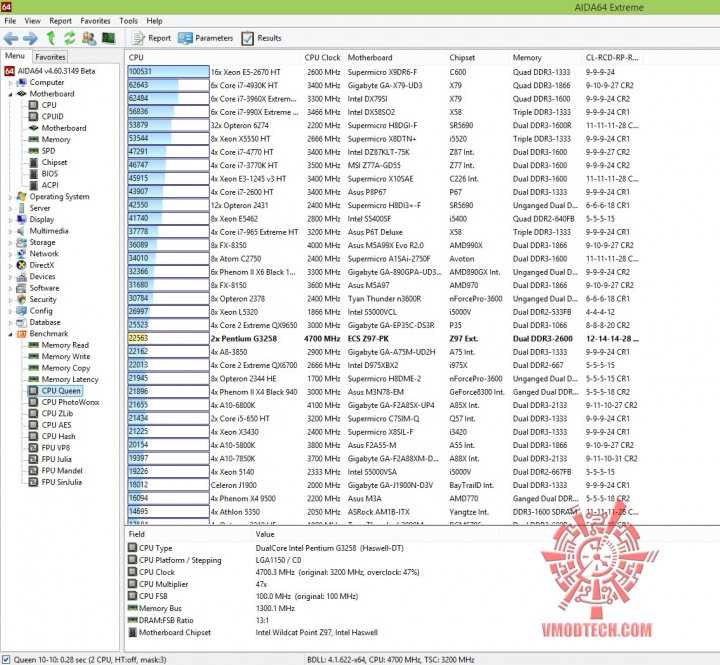Collapse the Motherboard tree node
Screen dimensions: 720x665
pyautogui.click(x=10, y=94)
